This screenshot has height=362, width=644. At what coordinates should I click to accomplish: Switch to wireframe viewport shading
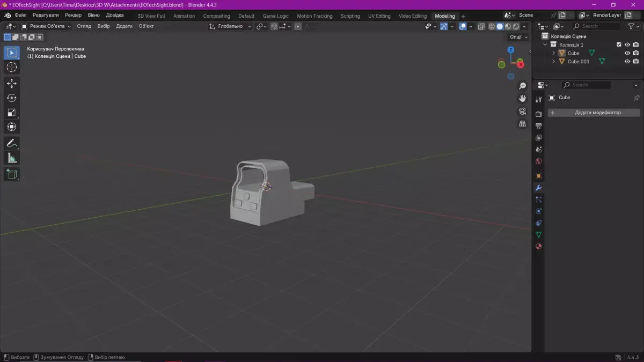point(492,26)
